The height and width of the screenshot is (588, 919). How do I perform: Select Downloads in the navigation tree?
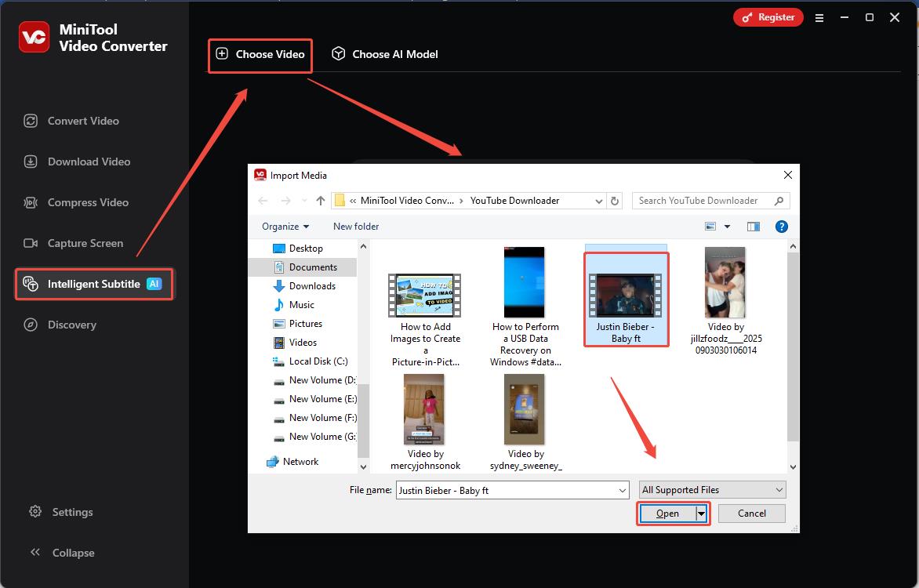[311, 286]
